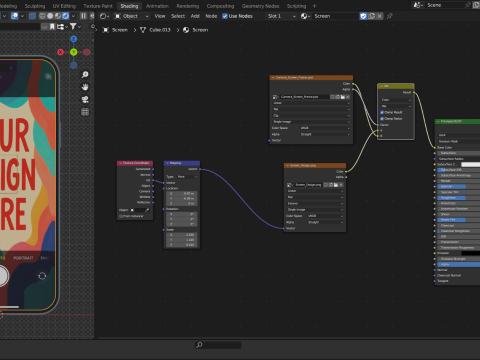Screen dimensions: 480x360
Task: Toggle From Instancer checkbox
Action: (x=121, y=216)
